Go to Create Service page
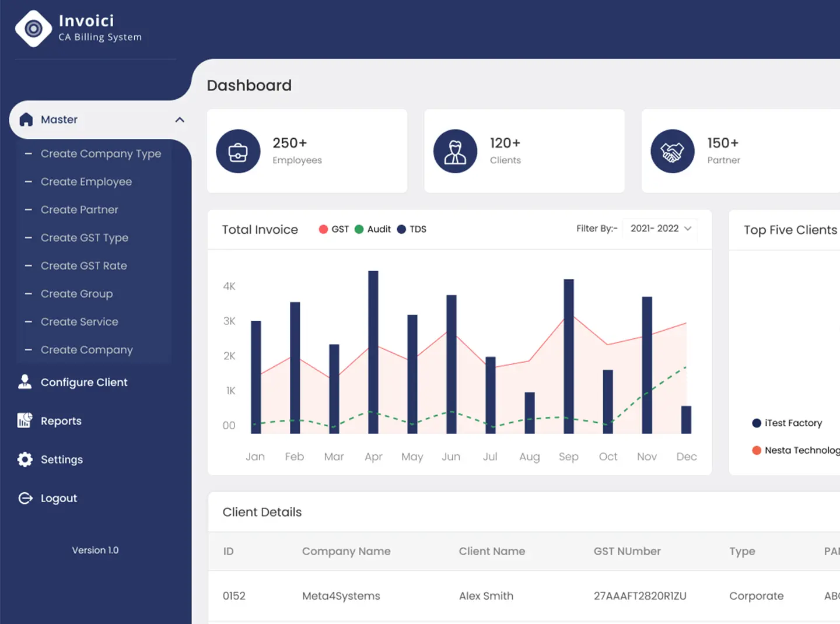 pos(79,321)
